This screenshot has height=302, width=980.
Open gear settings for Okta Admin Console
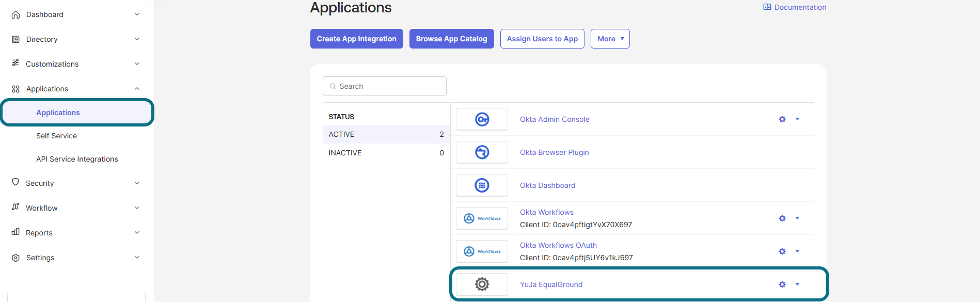(x=782, y=119)
